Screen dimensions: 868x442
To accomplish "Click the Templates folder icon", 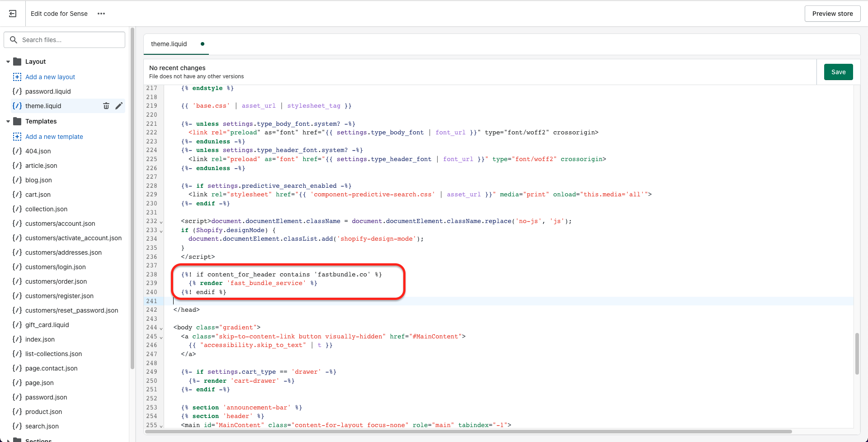I will (17, 121).
